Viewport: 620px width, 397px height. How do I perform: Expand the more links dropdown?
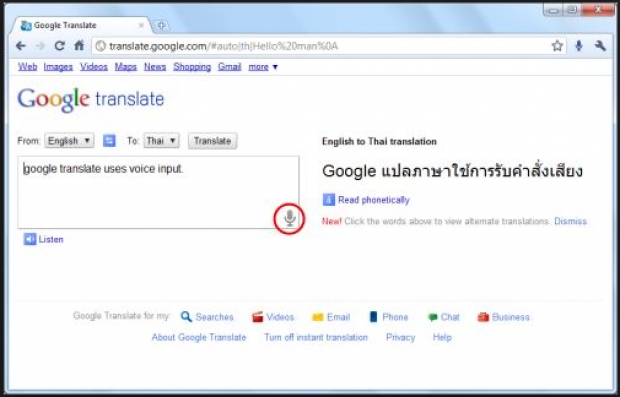[263, 67]
